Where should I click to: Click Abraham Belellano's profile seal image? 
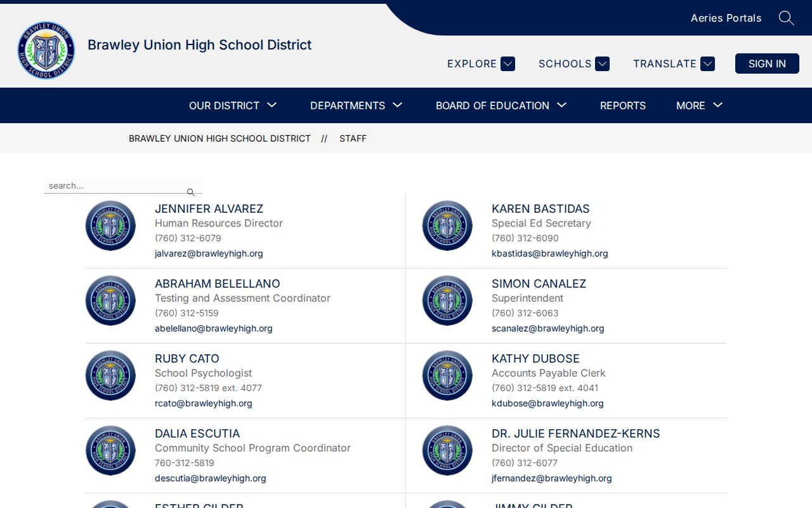pos(110,300)
